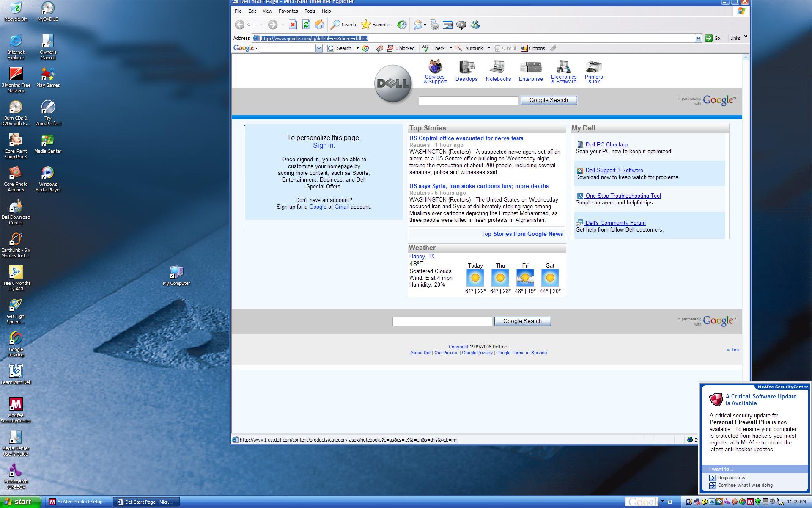The width and height of the screenshot is (812, 508).
Task: Click the Google Toolbar Search button
Action: pyautogui.click(x=340, y=48)
